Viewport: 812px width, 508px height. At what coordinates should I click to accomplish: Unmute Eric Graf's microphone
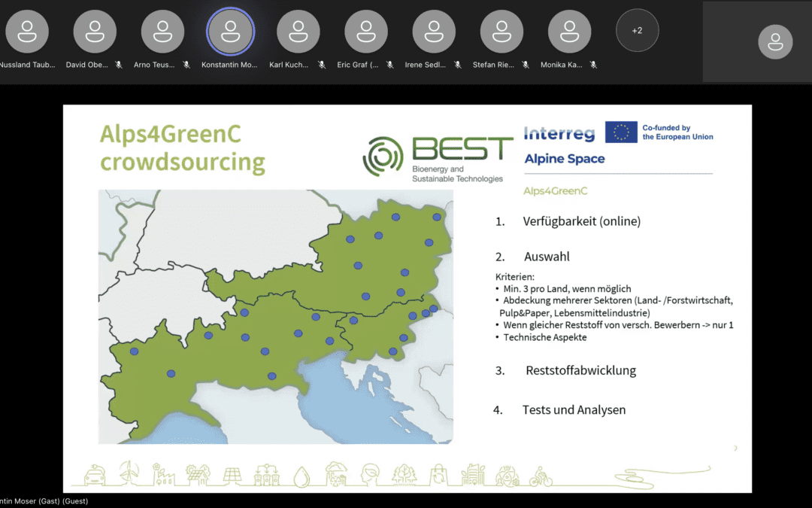click(389, 65)
